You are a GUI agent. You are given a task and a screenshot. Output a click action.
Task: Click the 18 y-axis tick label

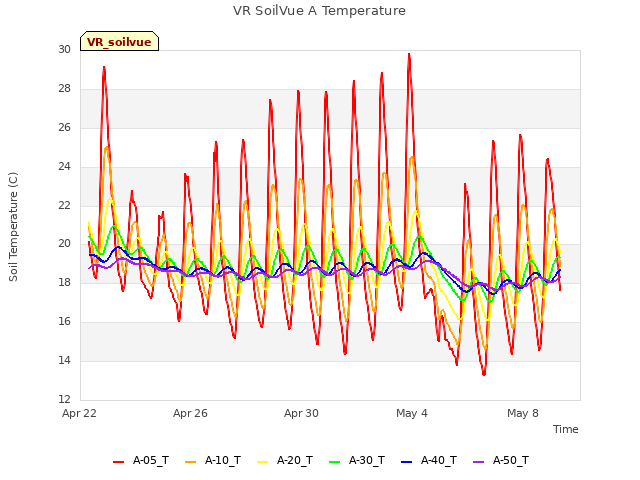[x=64, y=282]
